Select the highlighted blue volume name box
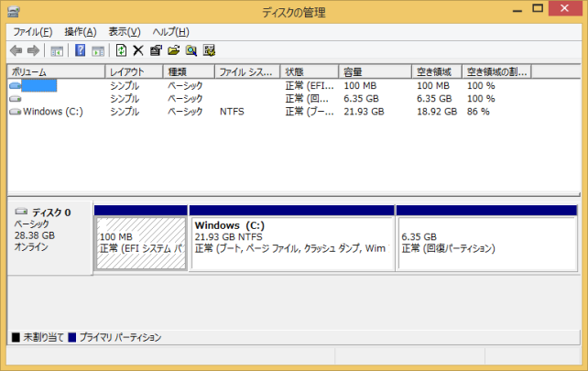588x371 pixels. click(39, 85)
